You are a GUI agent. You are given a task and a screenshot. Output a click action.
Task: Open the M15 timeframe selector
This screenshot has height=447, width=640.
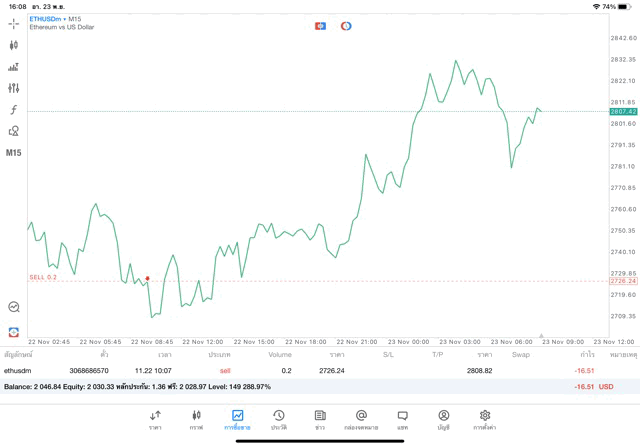[x=14, y=153]
